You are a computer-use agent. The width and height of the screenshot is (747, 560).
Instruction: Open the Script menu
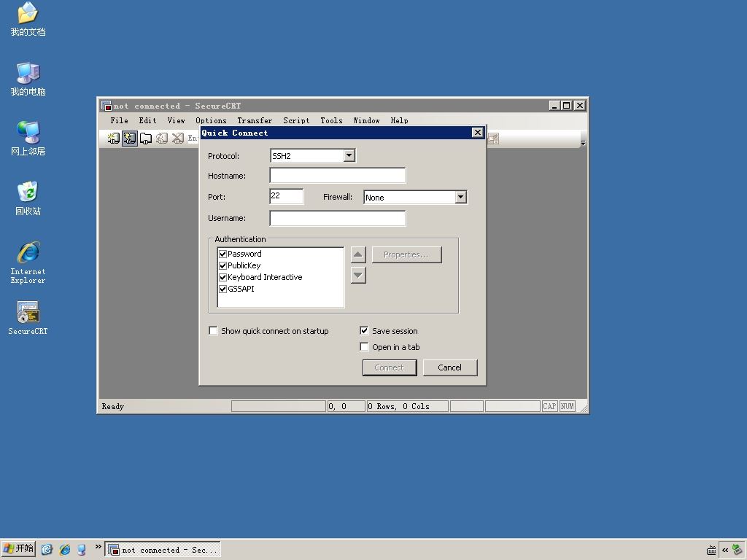[x=296, y=120]
